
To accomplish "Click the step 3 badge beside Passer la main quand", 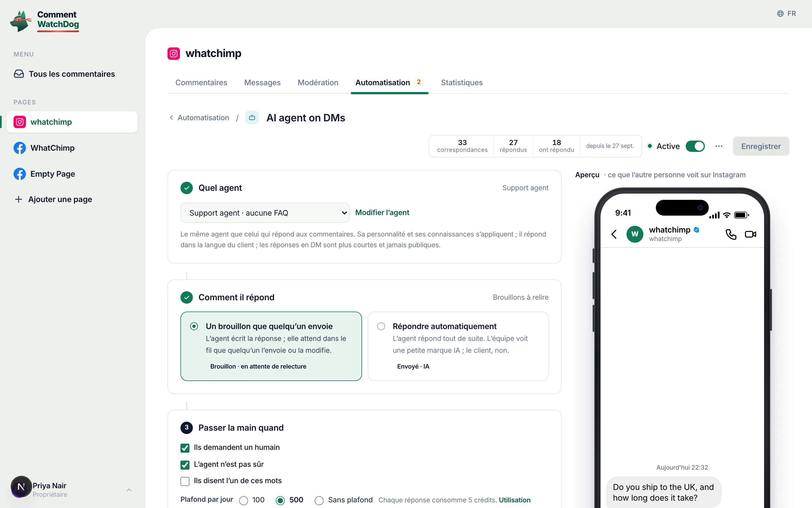I will [187, 428].
